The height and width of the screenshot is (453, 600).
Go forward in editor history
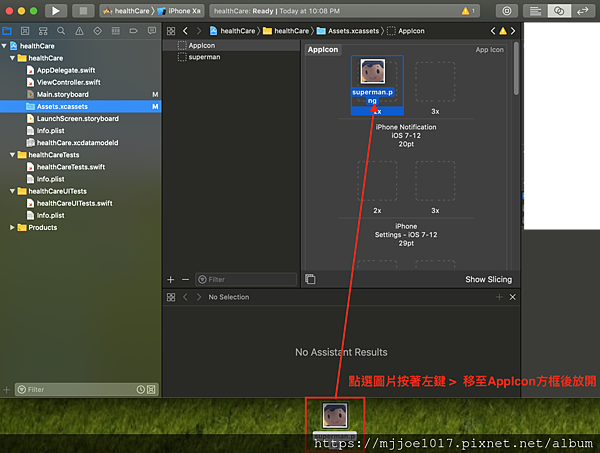[x=199, y=31]
